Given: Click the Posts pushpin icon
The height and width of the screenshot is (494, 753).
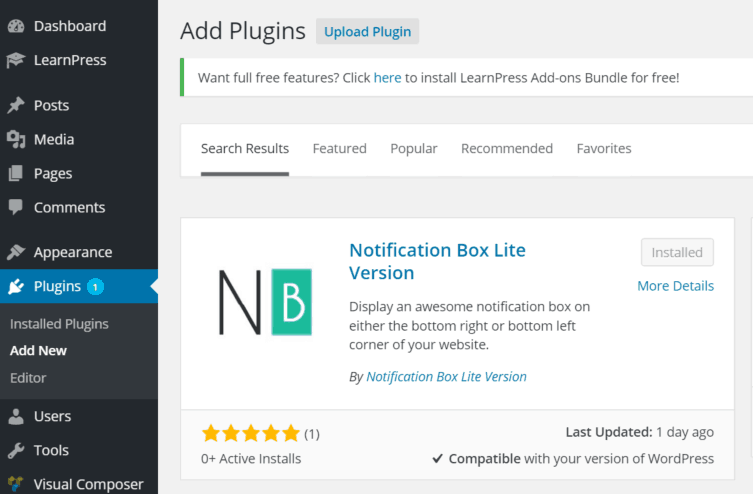Looking at the screenshot, I should click(16, 105).
